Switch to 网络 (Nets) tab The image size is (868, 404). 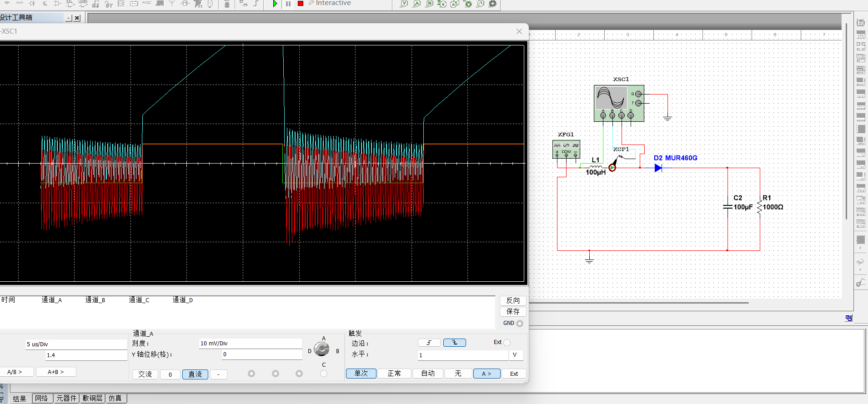[41, 399]
